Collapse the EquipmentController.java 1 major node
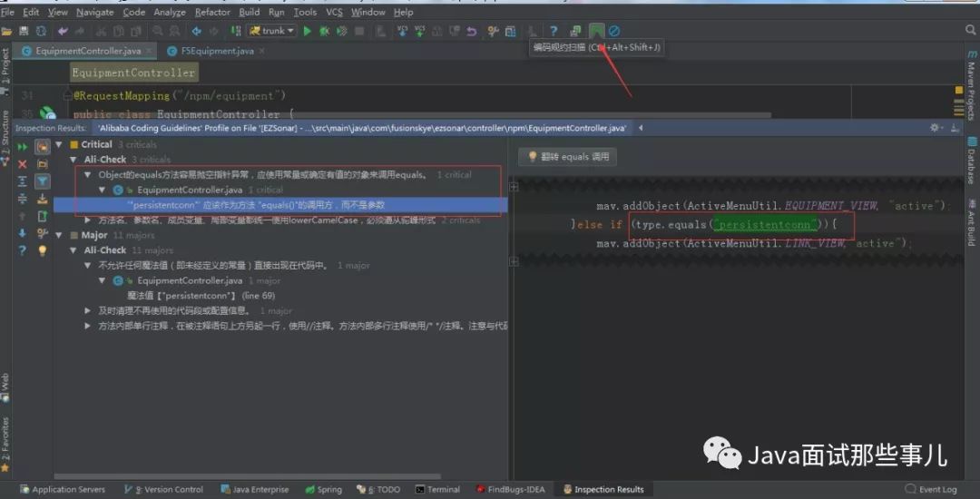 [x=102, y=280]
